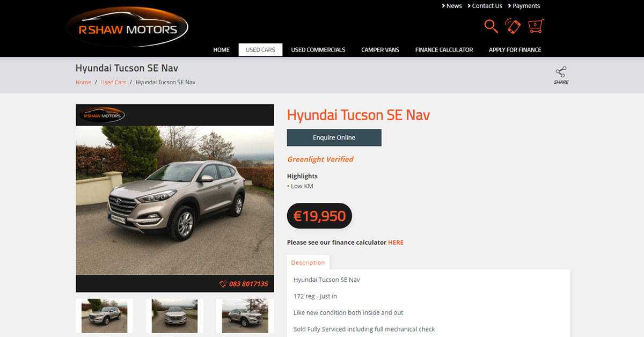
Task: Select Apply For Finance menu item
Action: (x=515, y=50)
